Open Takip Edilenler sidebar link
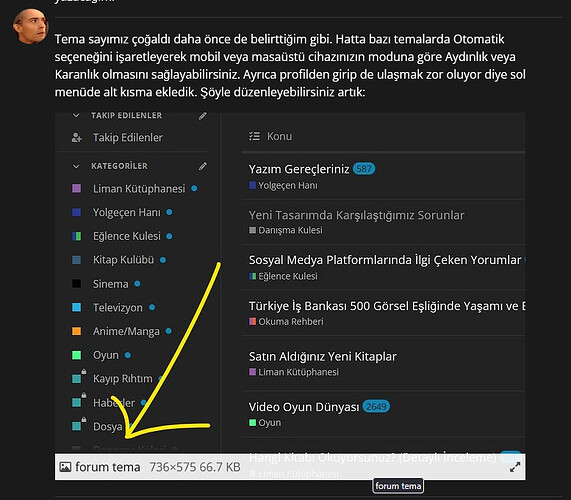 pos(127,138)
